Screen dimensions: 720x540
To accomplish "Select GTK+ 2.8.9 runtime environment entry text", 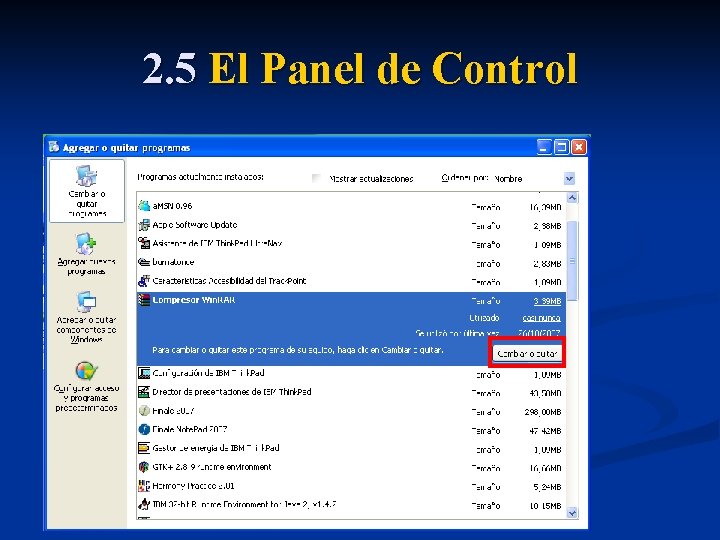I will [212, 467].
